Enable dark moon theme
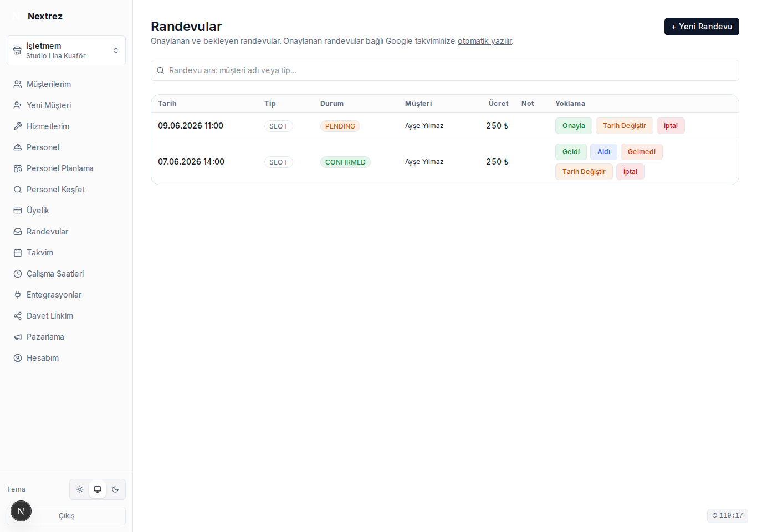 pyautogui.click(x=115, y=489)
